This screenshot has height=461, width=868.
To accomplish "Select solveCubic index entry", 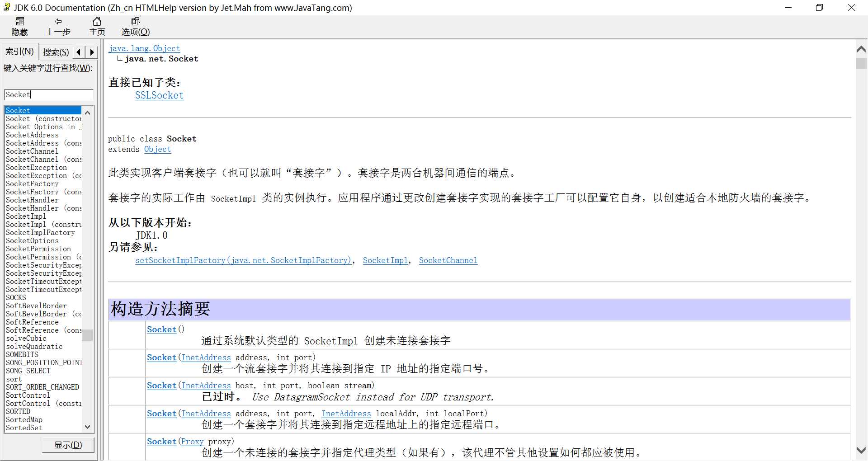I will tap(26, 338).
